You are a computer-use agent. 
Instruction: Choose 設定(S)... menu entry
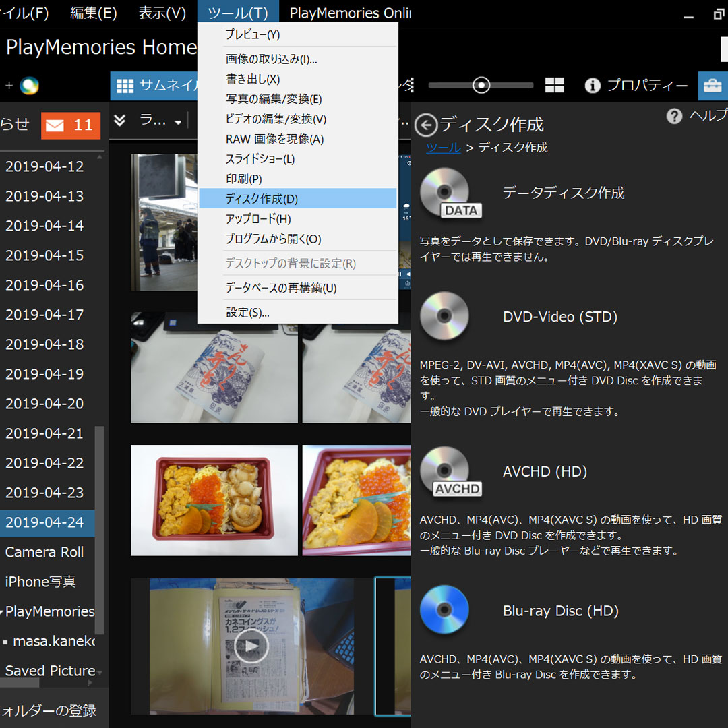pos(298,313)
